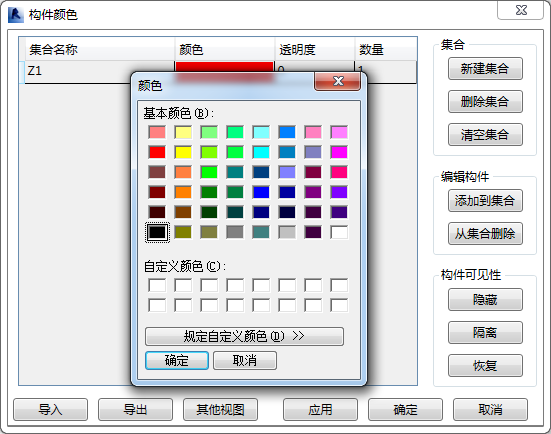The height and width of the screenshot is (434, 551).
Task: Open 其他视图 from the bottom bar
Action: [220, 409]
